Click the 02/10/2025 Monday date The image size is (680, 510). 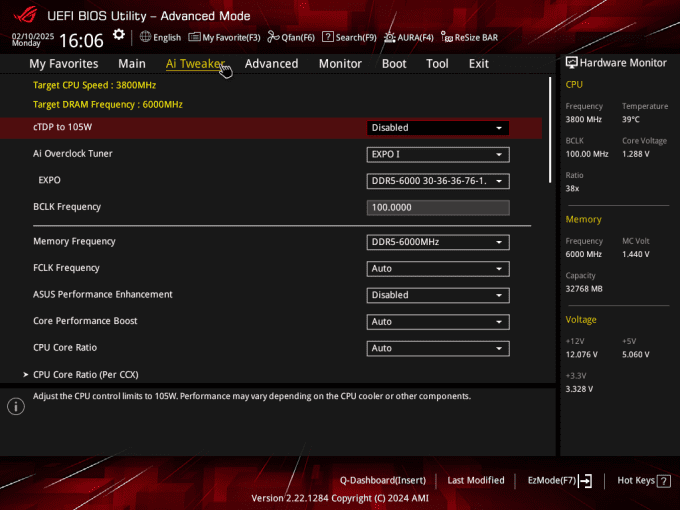[x=33, y=39]
